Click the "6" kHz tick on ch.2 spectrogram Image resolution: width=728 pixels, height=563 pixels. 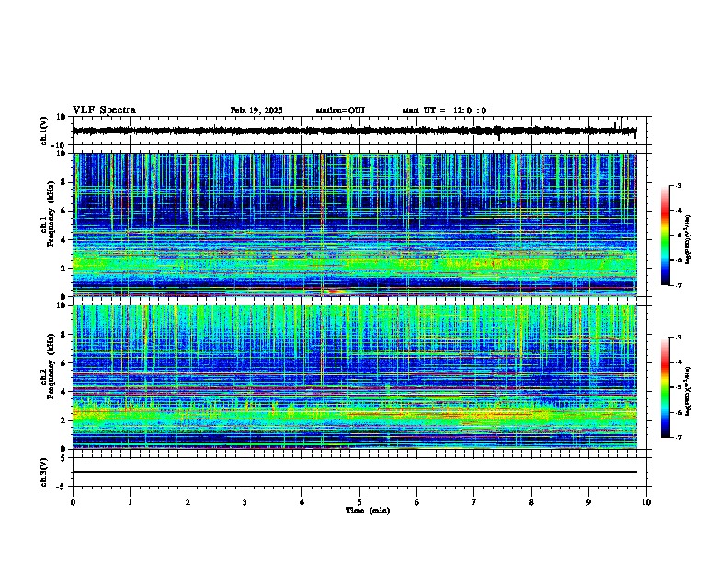63,363
